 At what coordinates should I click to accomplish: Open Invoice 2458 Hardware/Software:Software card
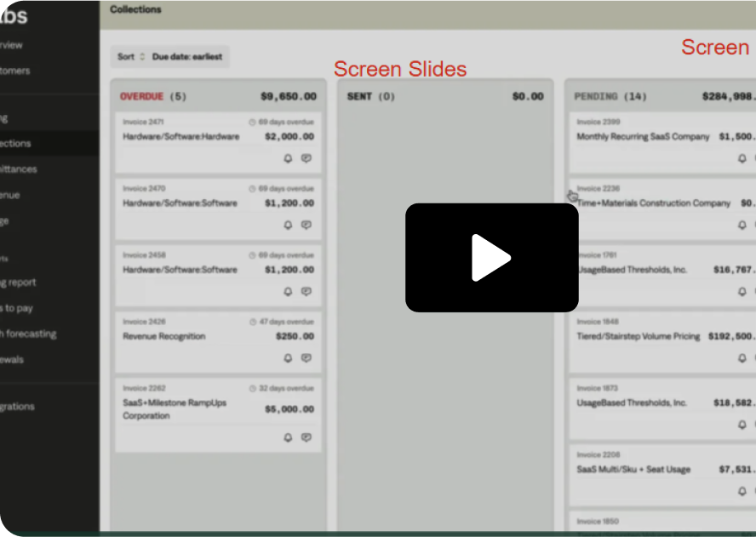coord(218,276)
